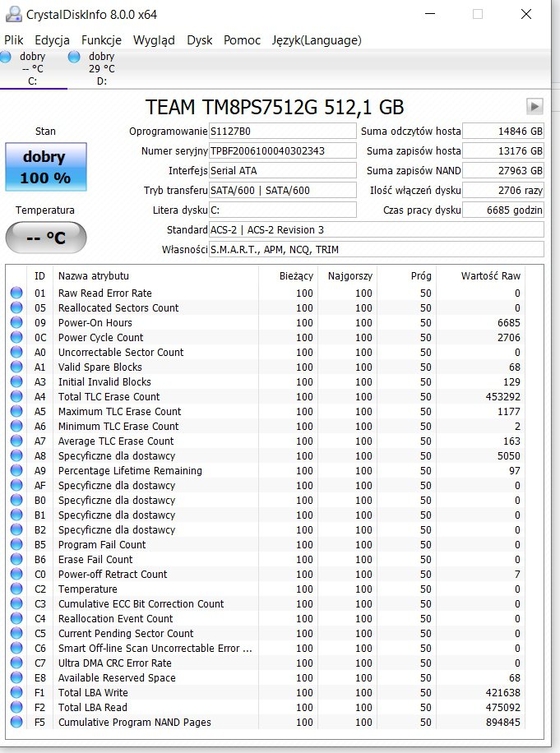Click the Standard ACS-2 field
Image resolution: width=560 pixels, height=753 pixels.
pos(376,229)
